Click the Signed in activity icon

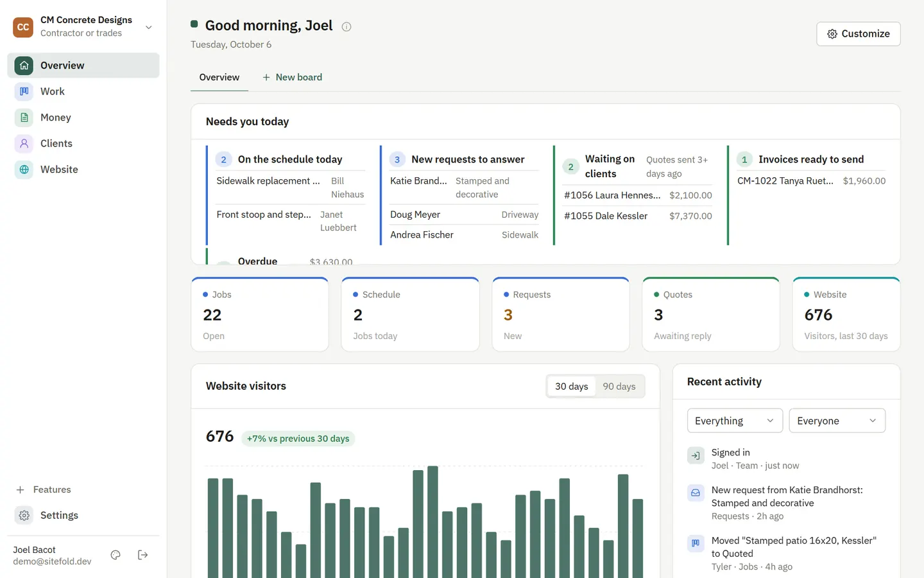click(696, 455)
